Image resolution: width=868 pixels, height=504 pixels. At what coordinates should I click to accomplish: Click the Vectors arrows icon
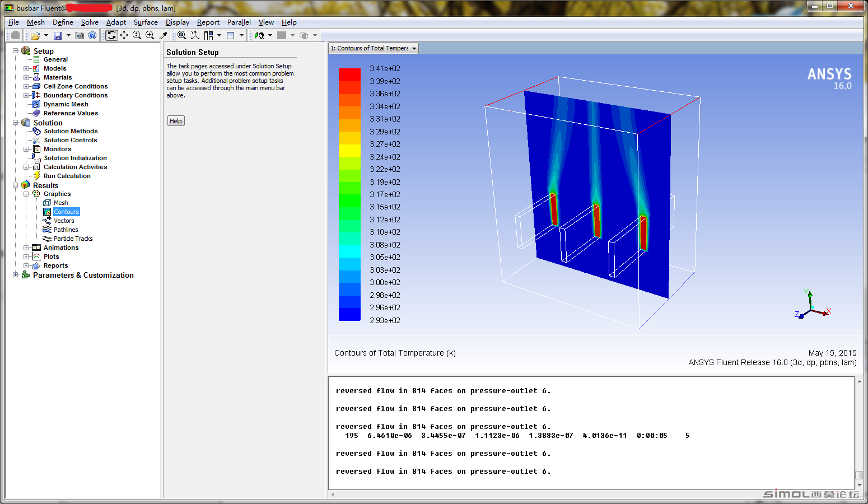47,221
